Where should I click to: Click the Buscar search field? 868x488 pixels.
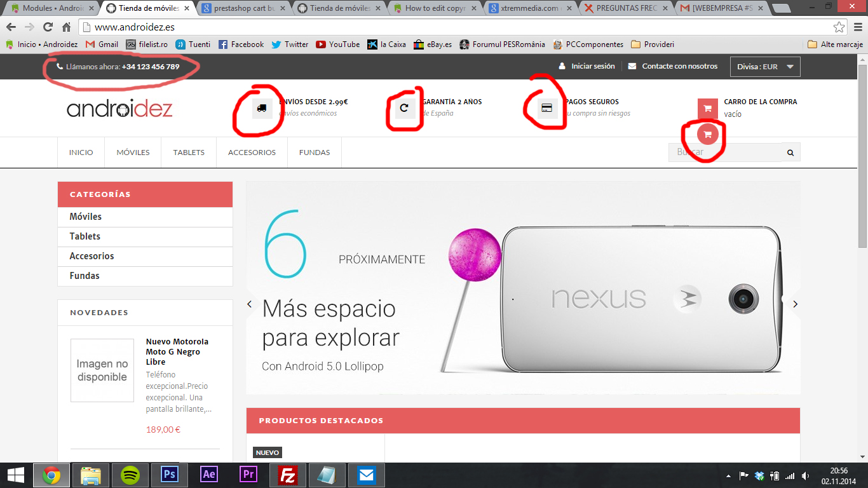click(x=725, y=152)
